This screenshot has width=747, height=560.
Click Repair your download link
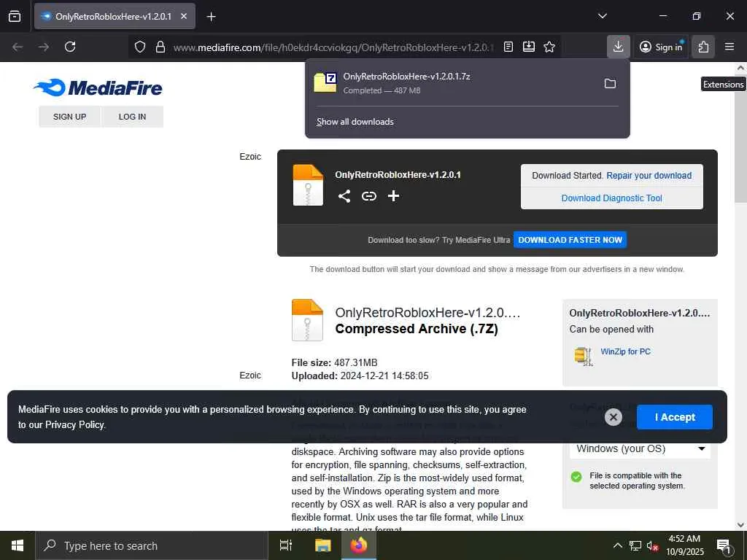point(649,175)
